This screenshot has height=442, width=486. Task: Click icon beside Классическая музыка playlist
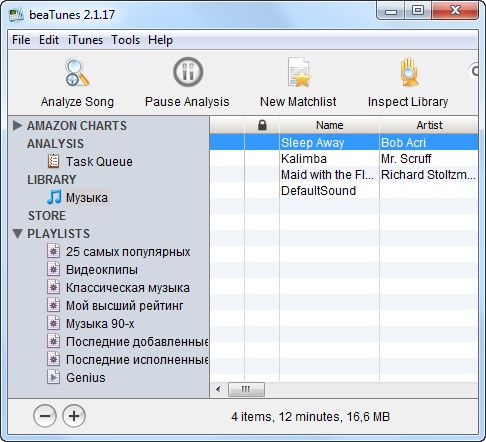point(53,287)
